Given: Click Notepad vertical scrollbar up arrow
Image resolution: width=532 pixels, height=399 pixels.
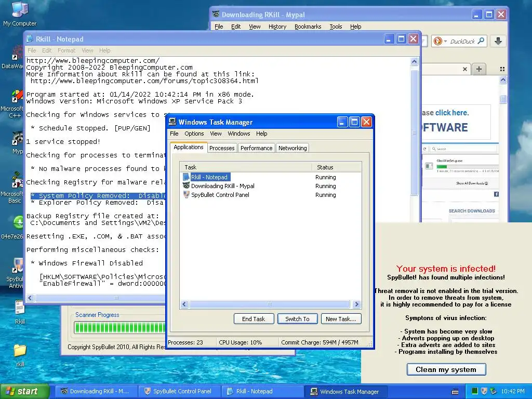Looking at the screenshot, I should coord(414,61).
